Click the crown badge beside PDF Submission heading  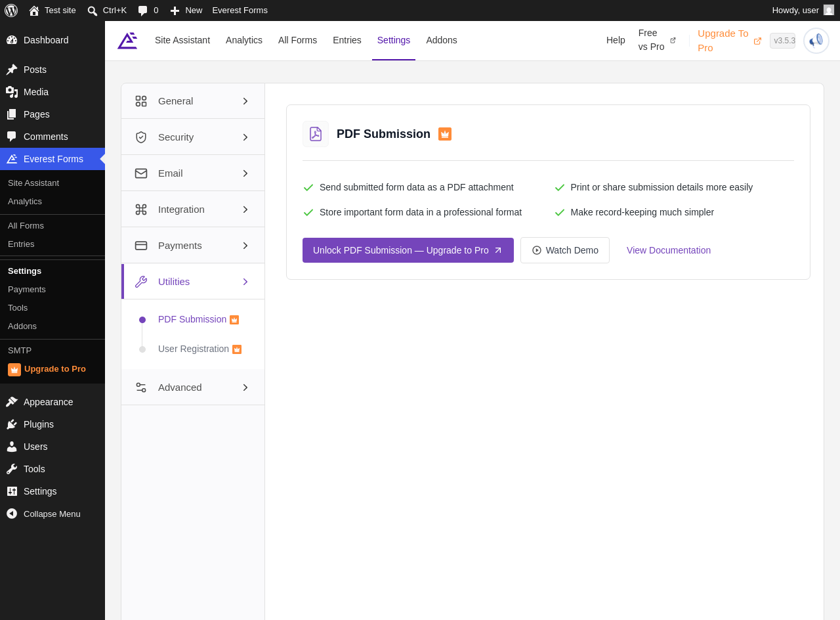point(445,134)
